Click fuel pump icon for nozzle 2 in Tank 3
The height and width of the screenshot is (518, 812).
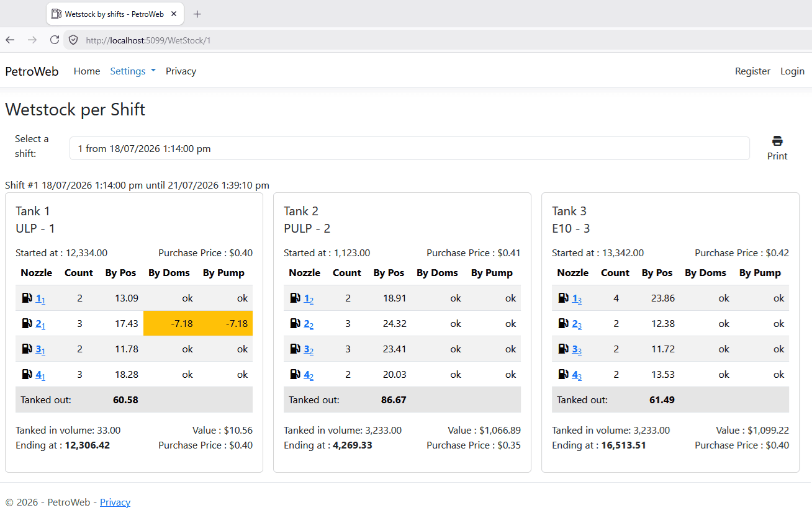point(563,323)
